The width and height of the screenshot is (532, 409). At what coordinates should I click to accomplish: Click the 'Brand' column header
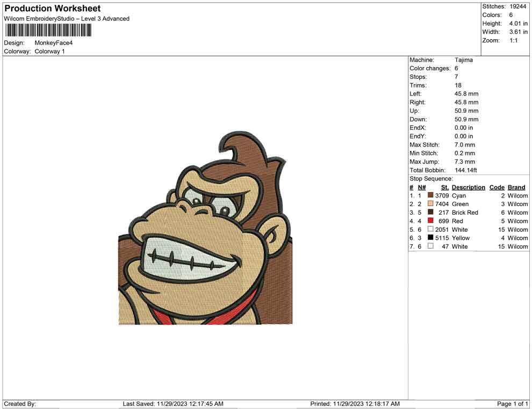tap(516, 187)
